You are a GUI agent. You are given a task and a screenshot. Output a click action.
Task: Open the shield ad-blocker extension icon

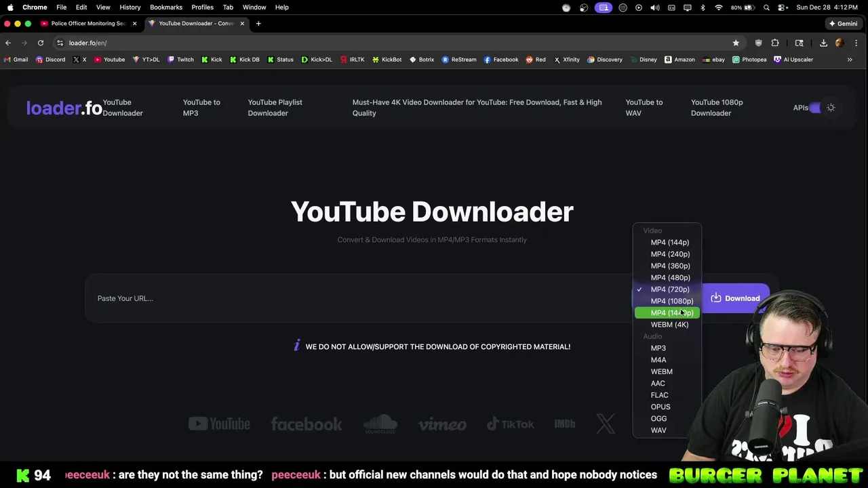[758, 43]
